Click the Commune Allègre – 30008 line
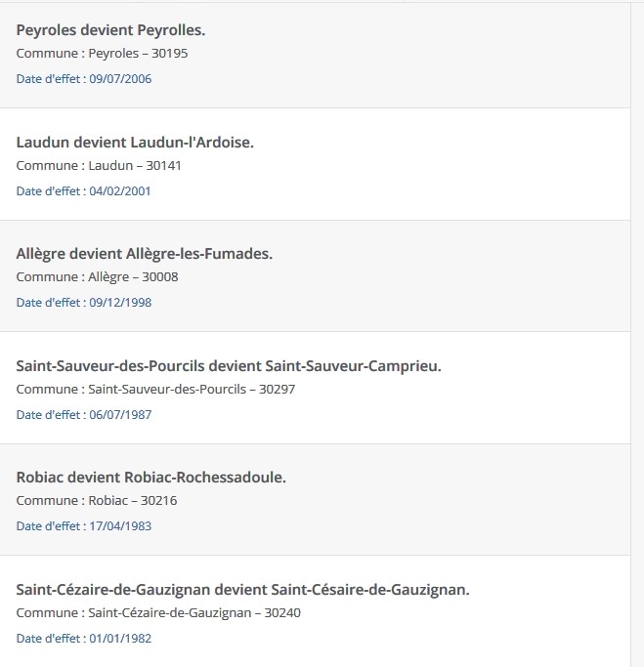 pos(97,277)
